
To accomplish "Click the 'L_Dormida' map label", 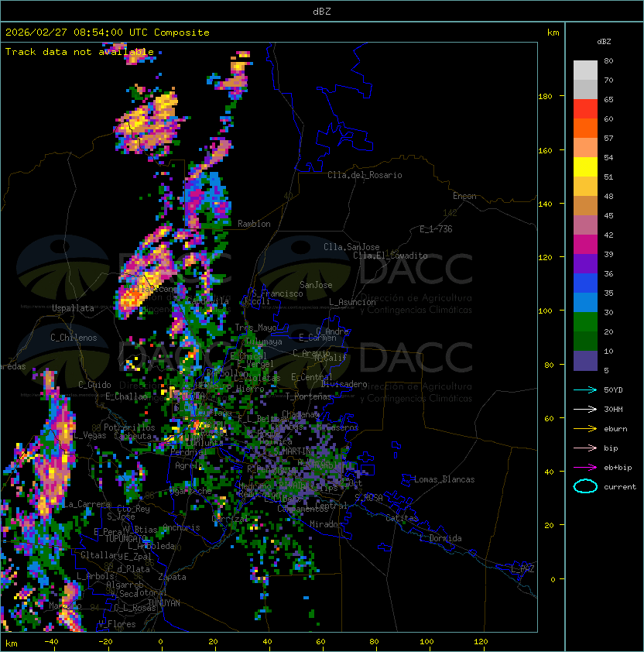I will [x=440, y=538].
